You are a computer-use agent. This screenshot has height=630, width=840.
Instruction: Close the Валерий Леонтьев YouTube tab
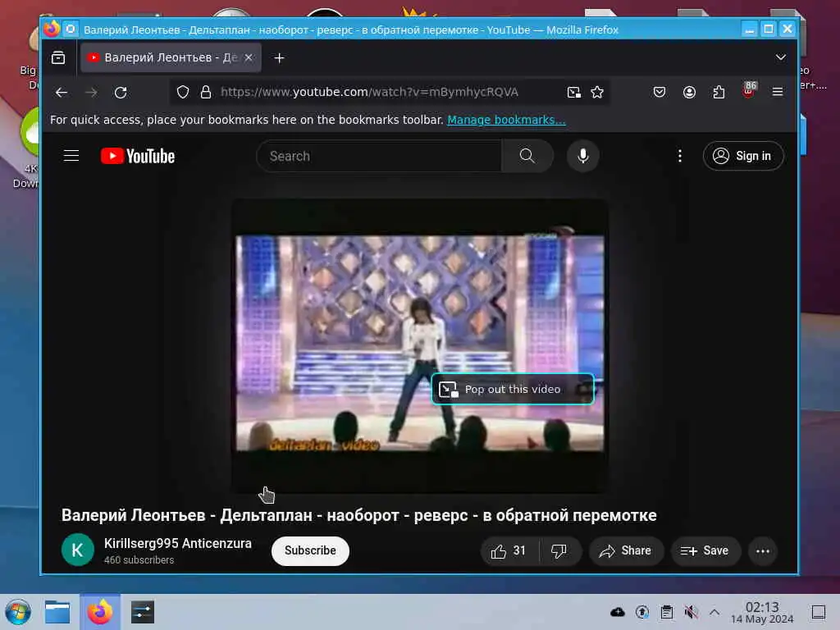248,58
